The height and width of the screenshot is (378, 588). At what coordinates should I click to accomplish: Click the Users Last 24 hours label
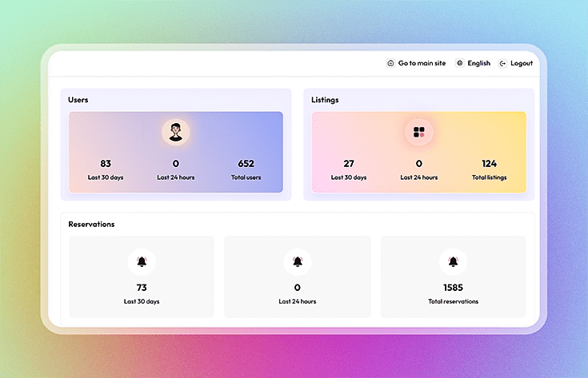coord(176,177)
